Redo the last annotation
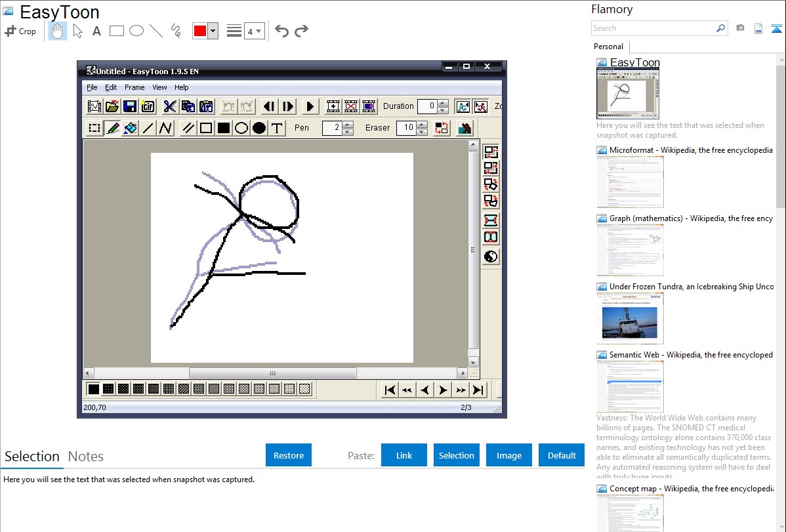 pyautogui.click(x=301, y=31)
